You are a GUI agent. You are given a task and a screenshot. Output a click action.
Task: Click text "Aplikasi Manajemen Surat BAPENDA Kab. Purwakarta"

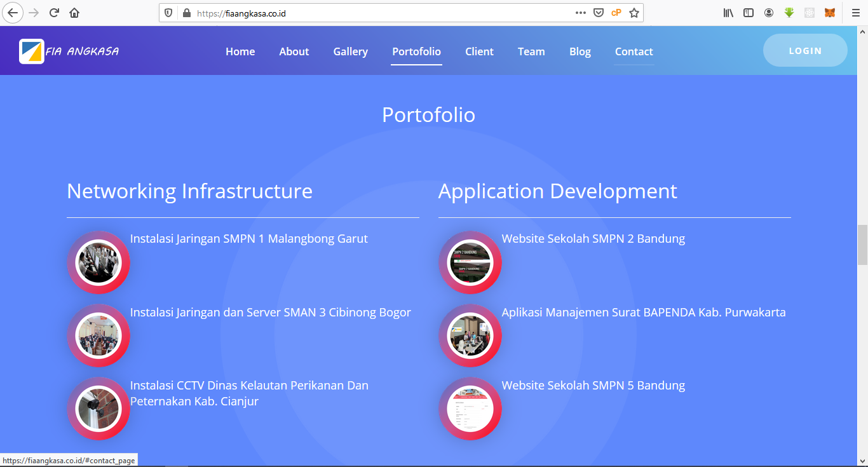[x=644, y=313]
